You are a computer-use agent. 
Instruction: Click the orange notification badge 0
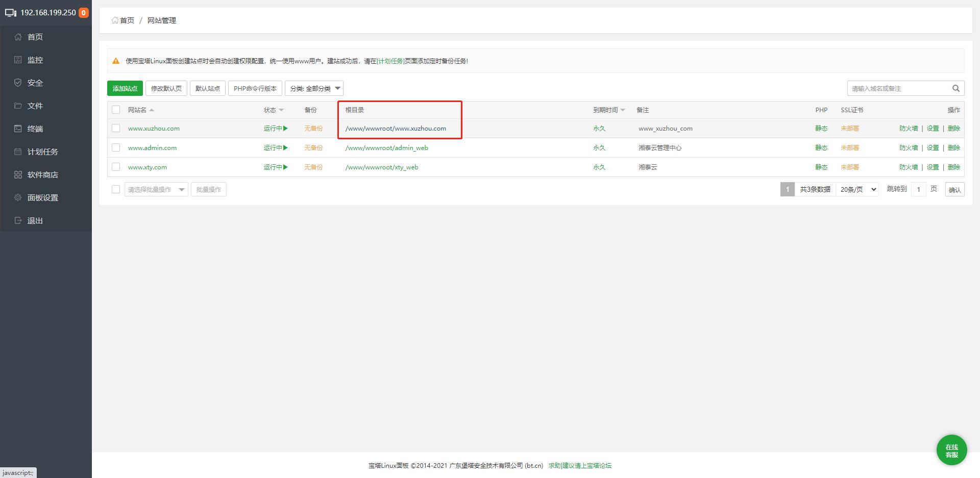83,13
